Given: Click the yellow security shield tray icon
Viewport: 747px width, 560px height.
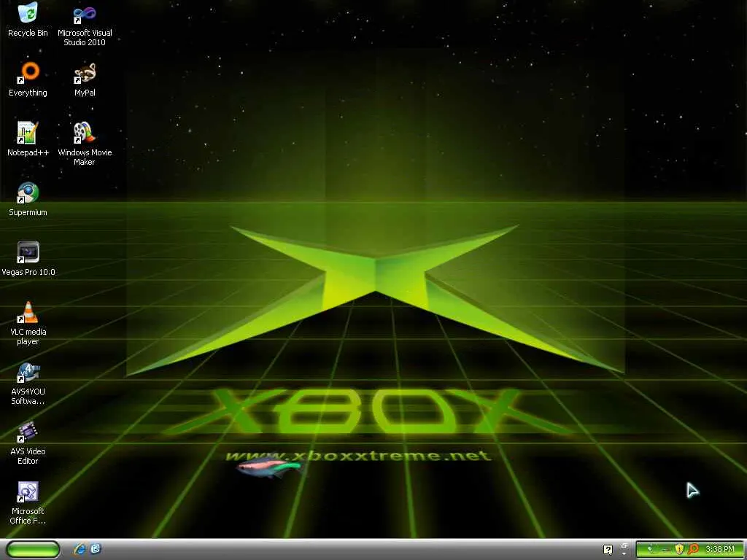Looking at the screenshot, I should (679, 550).
